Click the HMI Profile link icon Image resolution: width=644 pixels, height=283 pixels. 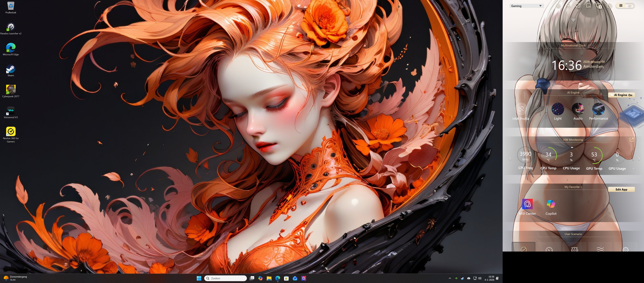[x=521, y=109]
